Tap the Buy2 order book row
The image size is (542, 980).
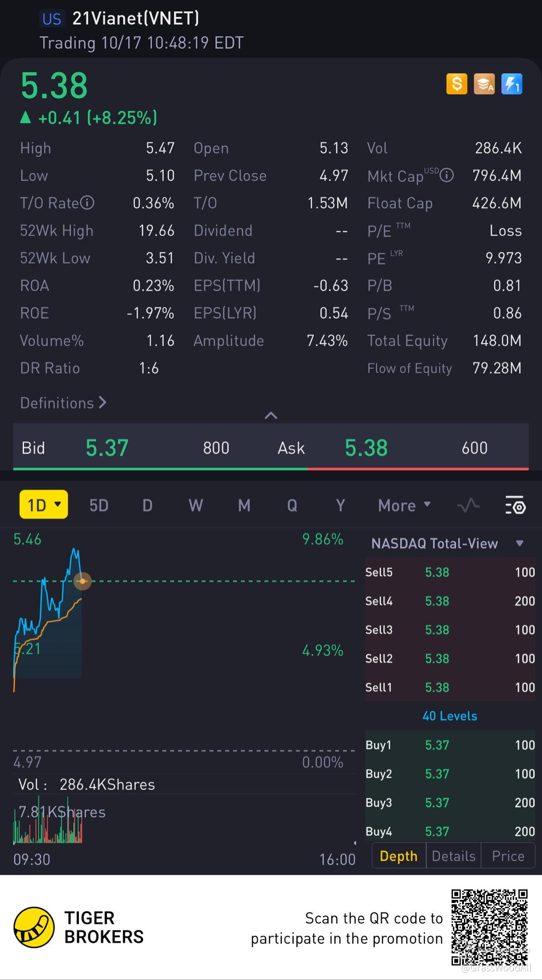[x=450, y=774]
